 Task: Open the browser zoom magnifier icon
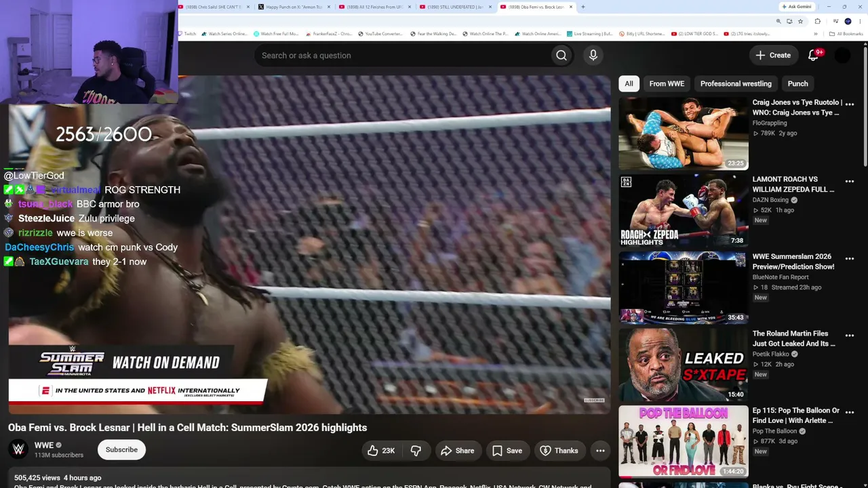tap(778, 21)
